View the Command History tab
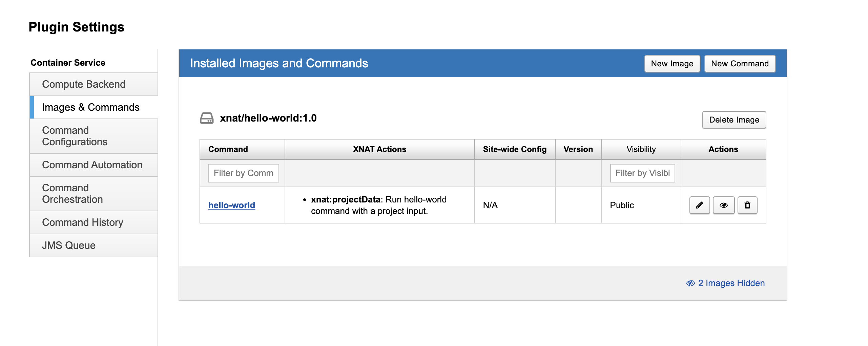Viewport: 868px width, 346px height. coord(82,222)
